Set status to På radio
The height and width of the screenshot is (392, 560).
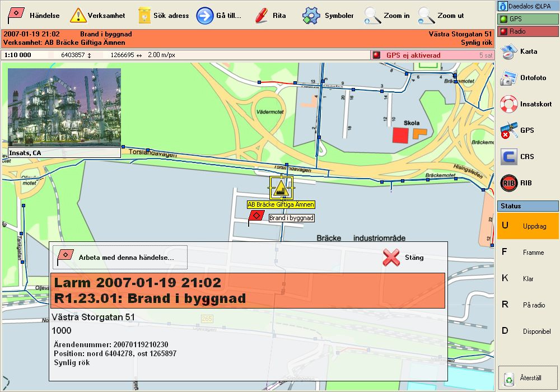tap(528, 305)
